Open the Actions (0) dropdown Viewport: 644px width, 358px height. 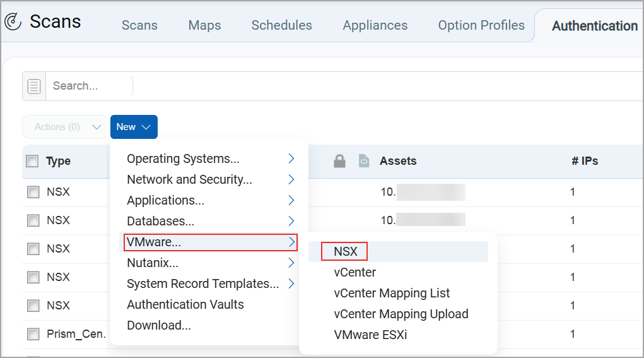tap(66, 127)
